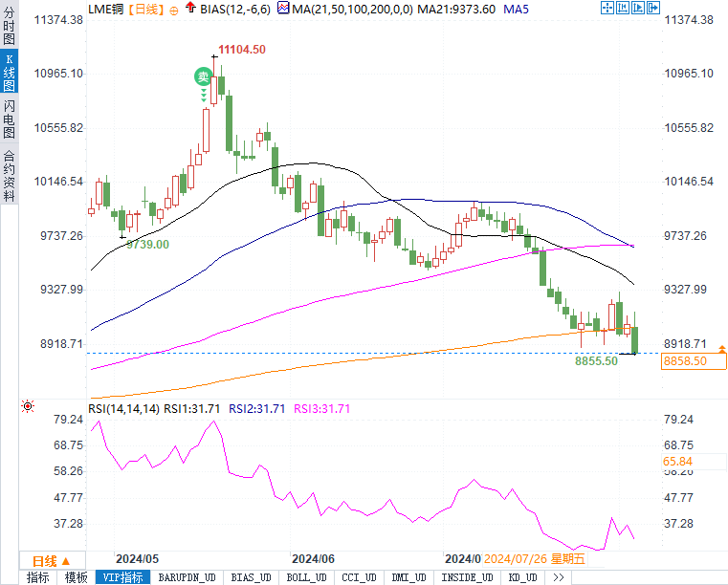Apply the BOLL_UD indicator

306,577
